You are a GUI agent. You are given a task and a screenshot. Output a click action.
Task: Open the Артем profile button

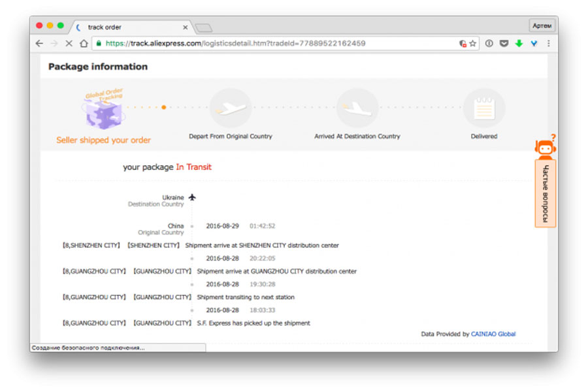pos(542,26)
